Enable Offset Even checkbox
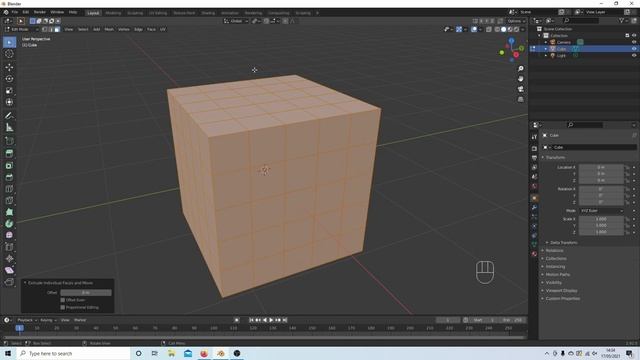The width and height of the screenshot is (640, 360). pyautogui.click(x=62, y=300)
